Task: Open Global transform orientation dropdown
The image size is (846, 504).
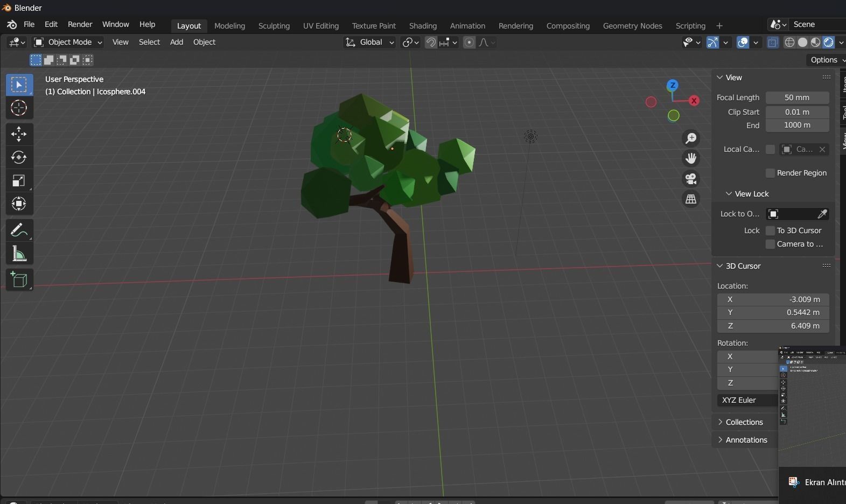Action: [x=369, y=42]
